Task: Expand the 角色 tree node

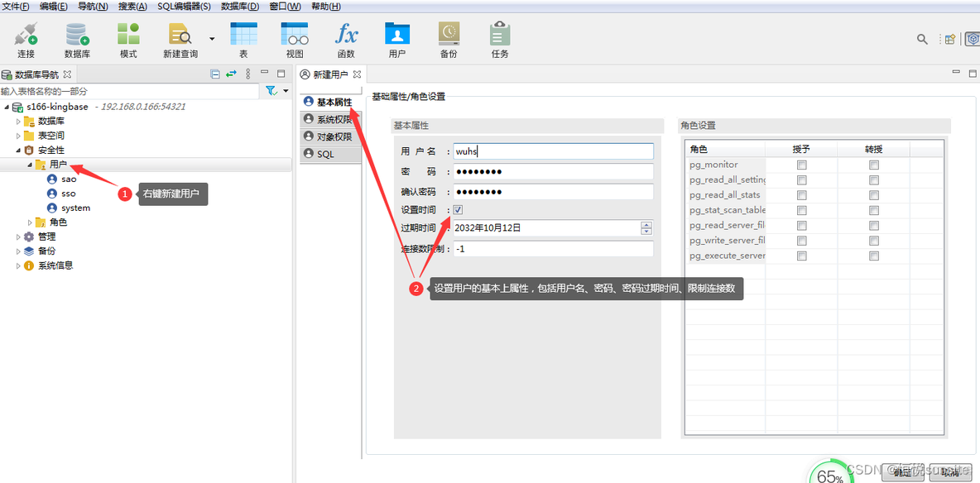Action: (29, 222)
